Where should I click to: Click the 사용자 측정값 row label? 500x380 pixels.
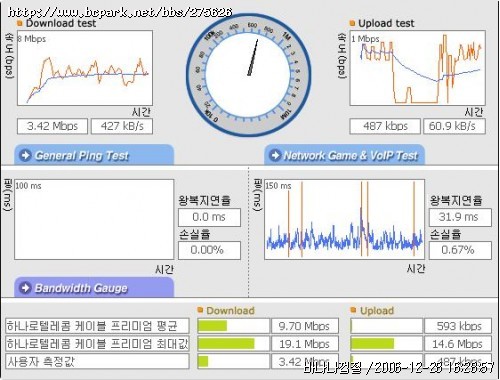(x=97, y=361)
